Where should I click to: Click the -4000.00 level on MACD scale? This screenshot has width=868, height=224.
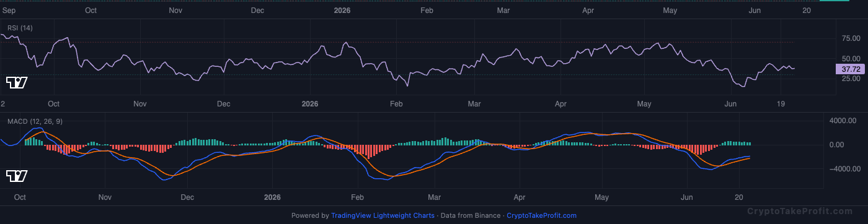(845, 168)
